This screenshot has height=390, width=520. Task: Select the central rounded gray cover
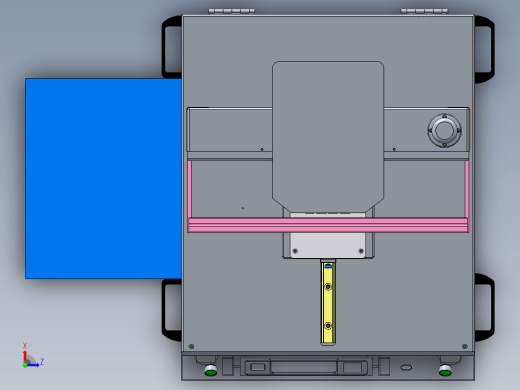(x=328, y=137)
